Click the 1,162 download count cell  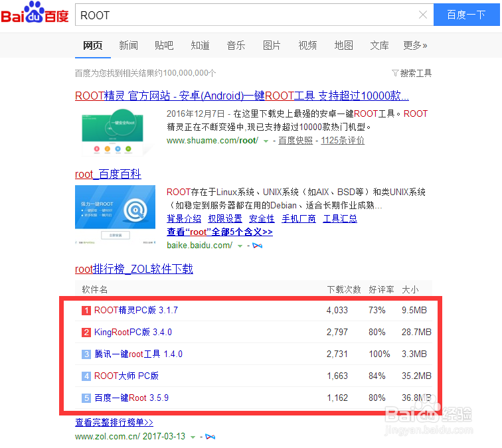coord(337,398)
